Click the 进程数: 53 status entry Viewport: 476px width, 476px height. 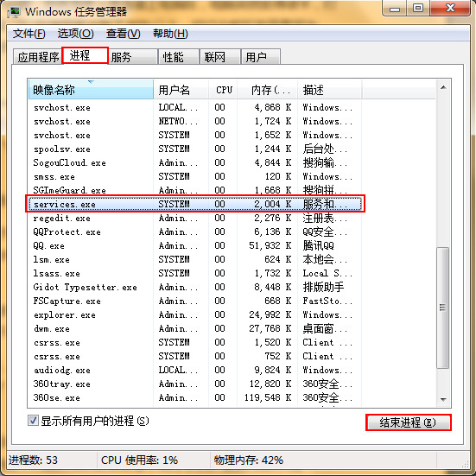[33, 460]
